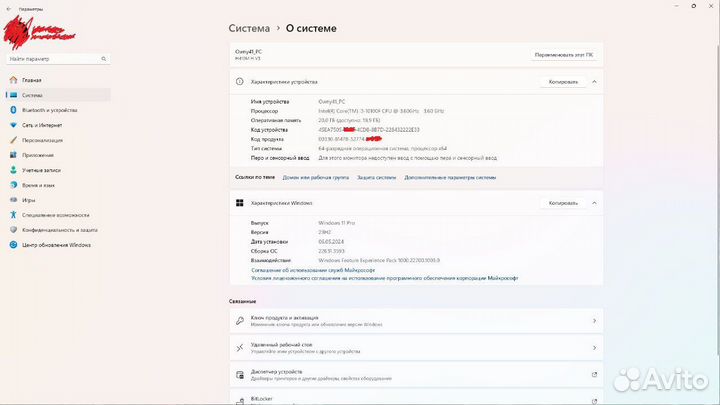Open the Игры gamepad icon
The width and height of the screenshot is (720, 405).
click(13, 200)
